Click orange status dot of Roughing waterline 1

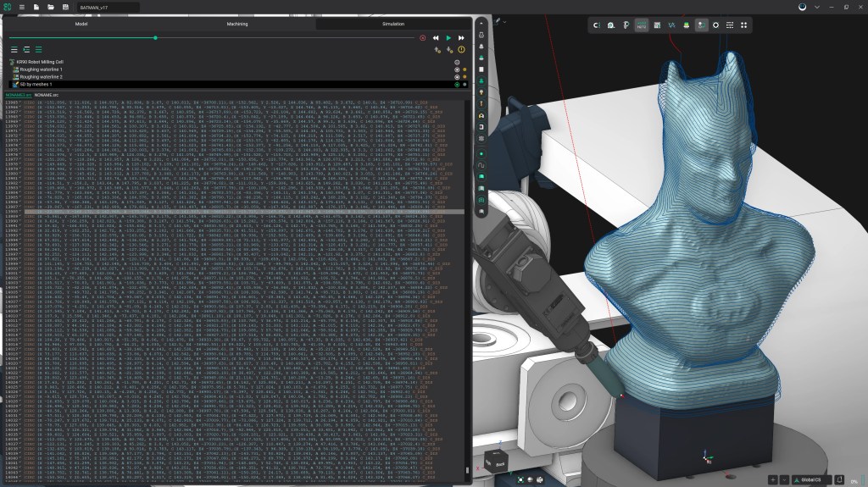coord(465,69)
